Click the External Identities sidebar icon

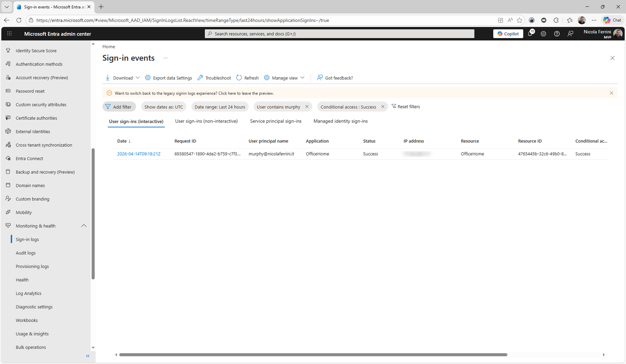8,131
